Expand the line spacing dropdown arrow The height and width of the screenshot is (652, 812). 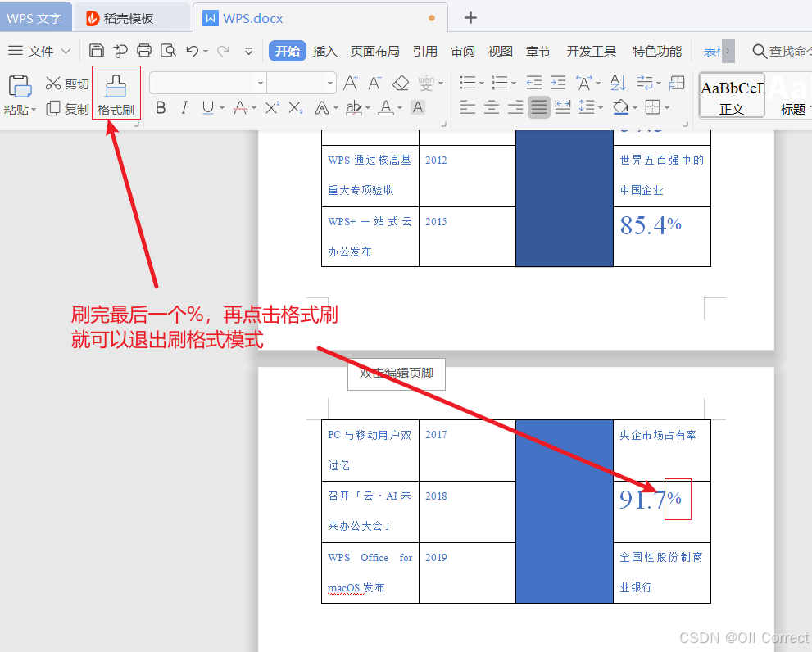pos(601,108)
